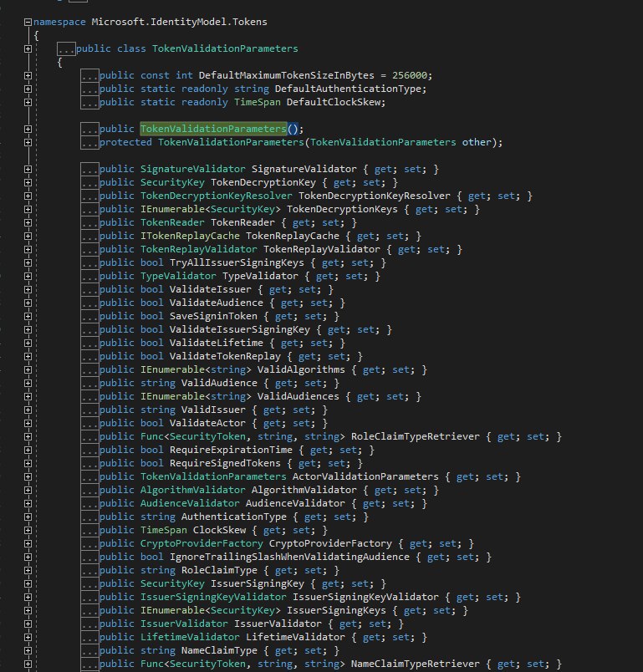Click the IssuerValidator type name
Viewport: 643px width, 672px height.
pos(184,624)
